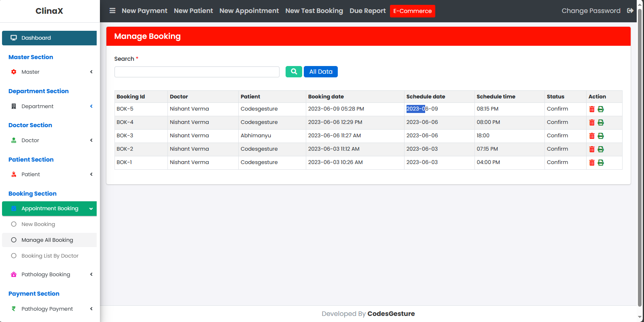The height and width of the screenshot is (322, 644).
Task: Open New Appointment from top navigation
Action: [249, 11]
